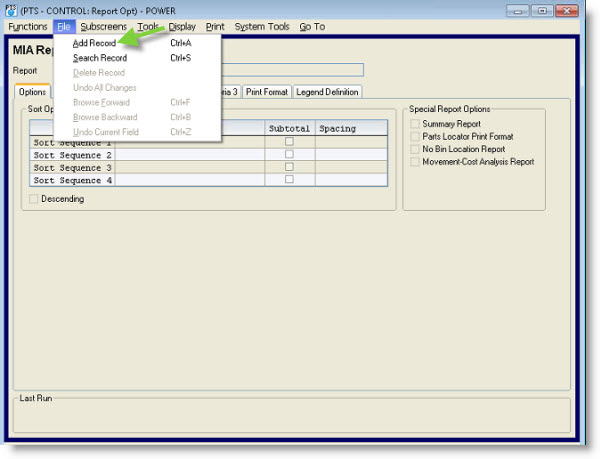The height and width of the screenshot is (459, 600).
Task: Click the Sort Sequence 3 value cell
Action: click(190, 168)
